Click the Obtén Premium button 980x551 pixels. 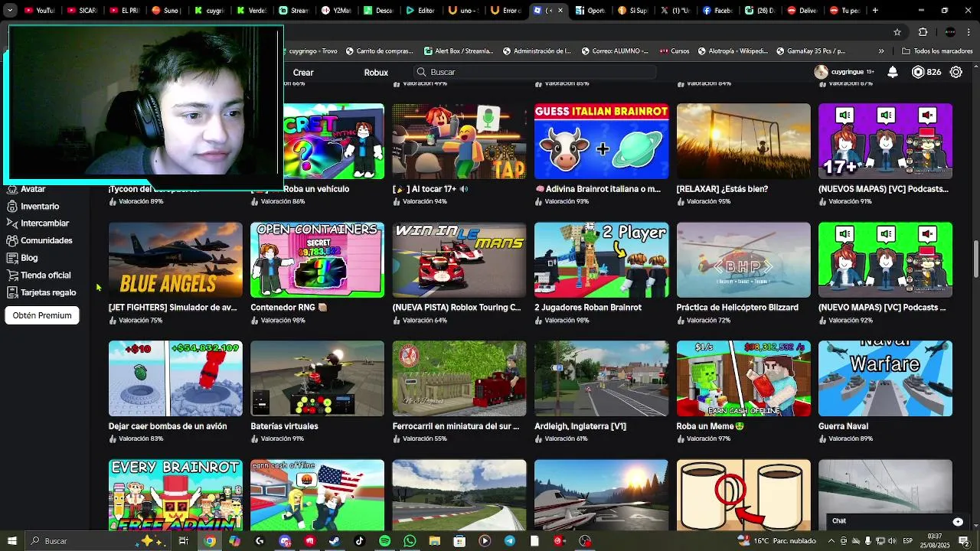[x=42, y=315]
